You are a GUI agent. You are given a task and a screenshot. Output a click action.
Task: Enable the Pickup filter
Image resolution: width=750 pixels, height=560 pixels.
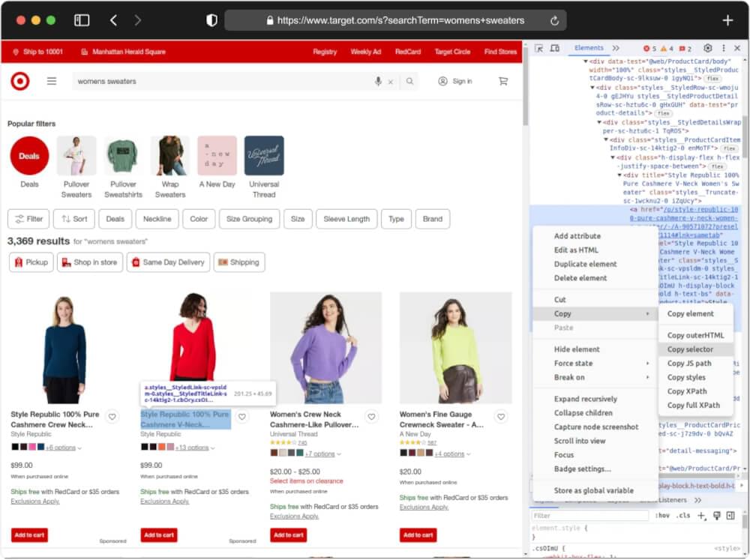31,262
